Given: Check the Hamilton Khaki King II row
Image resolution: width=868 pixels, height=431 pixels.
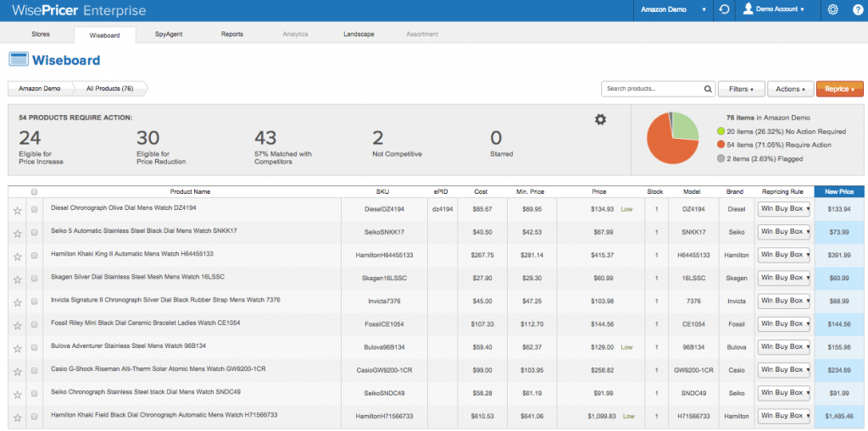Looking at the screenshot, I should (34, 256).
